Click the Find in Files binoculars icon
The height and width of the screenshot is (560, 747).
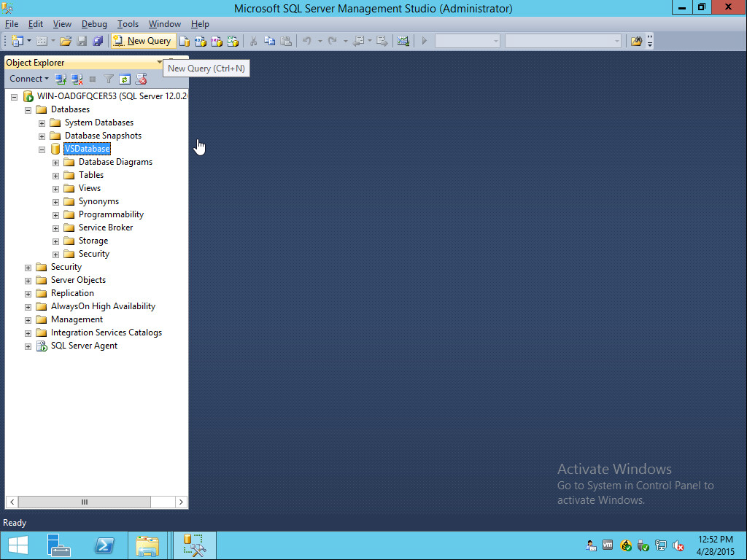pyautogui.click(x=636, y=41)
